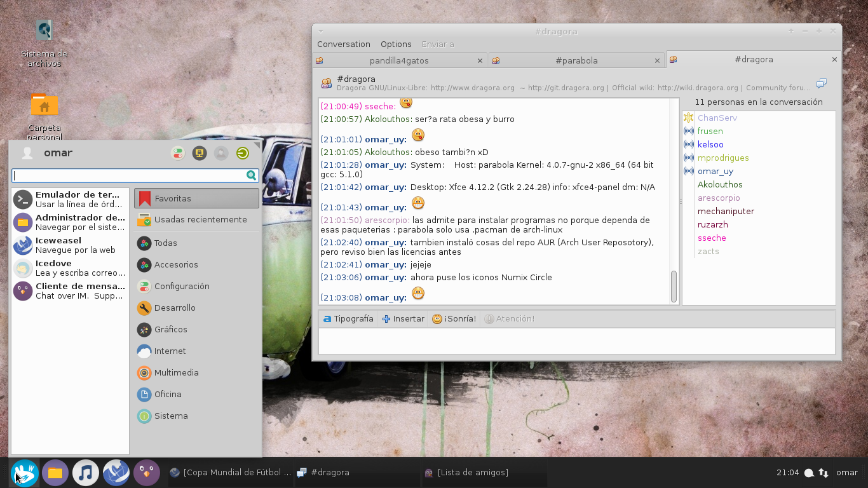Close the #dragora tab
The height and width of the screenshot is (488, 868).
pyautogui.click(x=834, y=59)
